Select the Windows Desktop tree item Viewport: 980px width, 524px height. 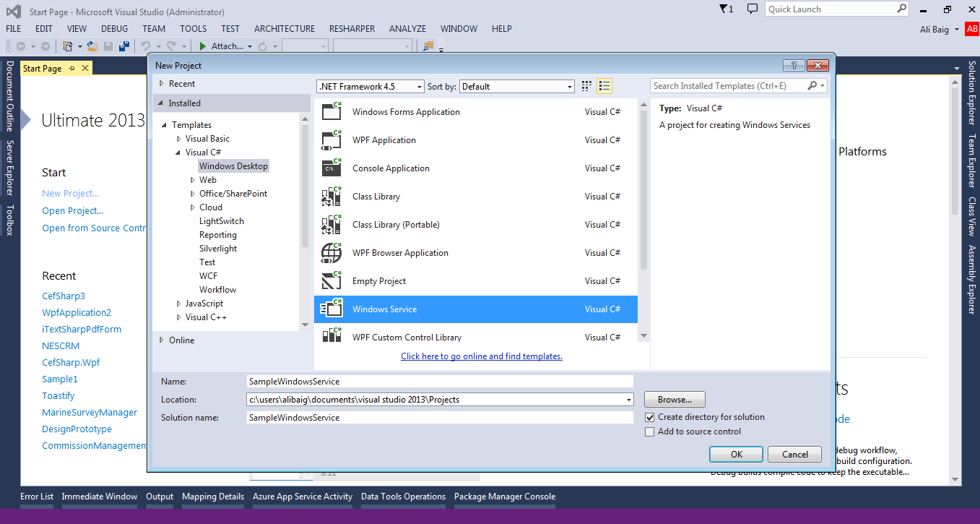pyautogui.click(x=233, y=166)
